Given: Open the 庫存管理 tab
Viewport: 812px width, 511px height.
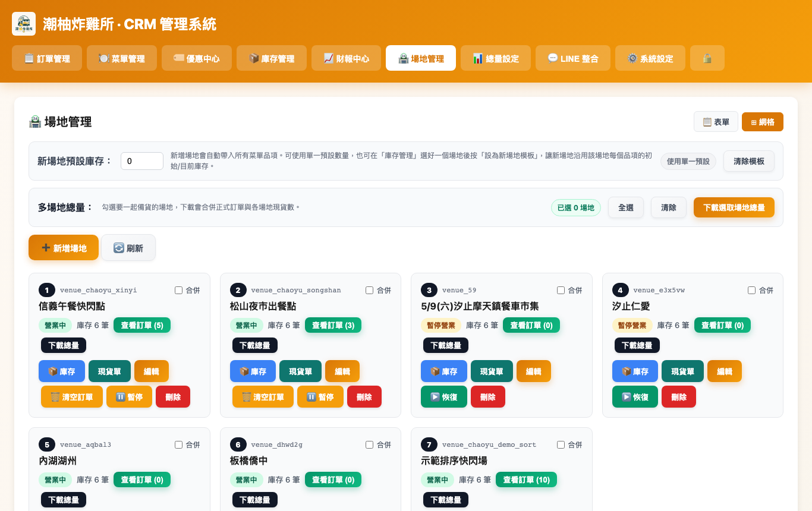Looking at the screenshot, I should tap(272, 58).
